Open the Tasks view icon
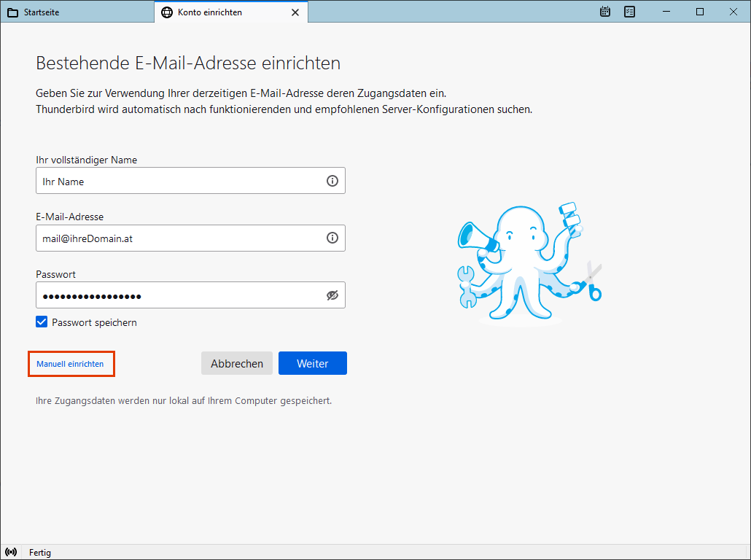 tap(630, 12)
